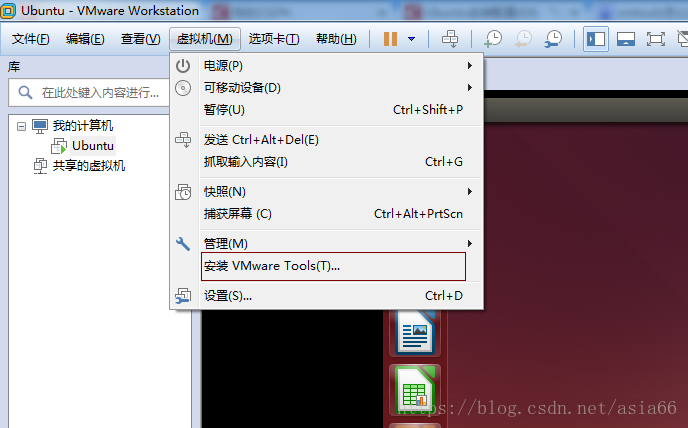Toggle the thumbnail bar view icon
The image size is (688, 428).
626,39
